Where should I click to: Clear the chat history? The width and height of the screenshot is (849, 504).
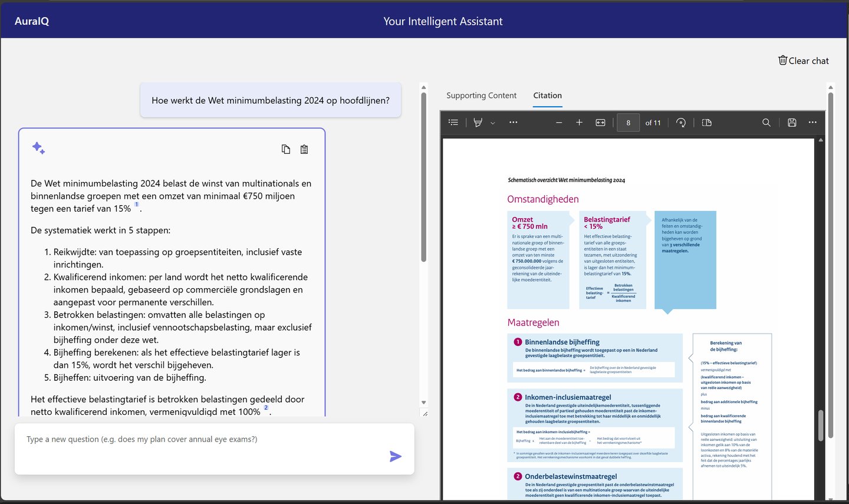803,61
